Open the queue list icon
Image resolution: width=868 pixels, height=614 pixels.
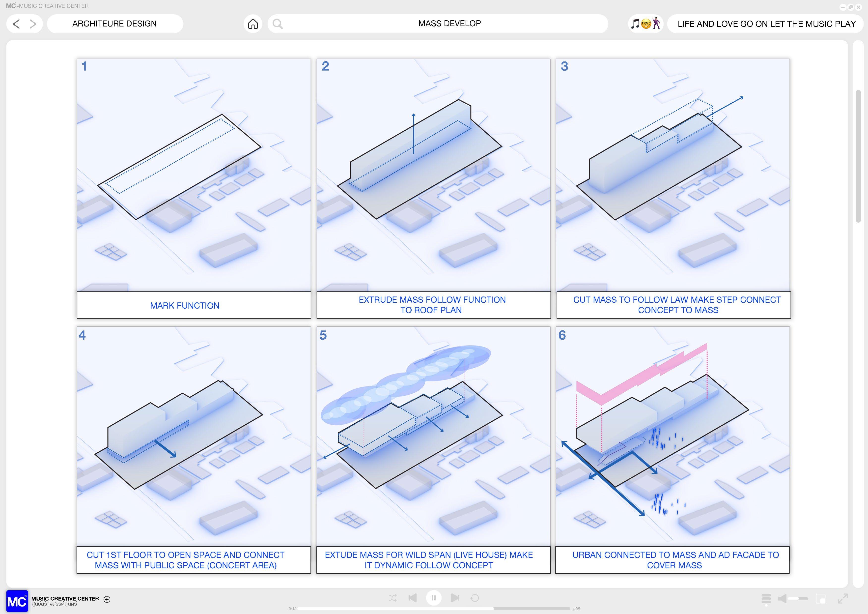766,598
